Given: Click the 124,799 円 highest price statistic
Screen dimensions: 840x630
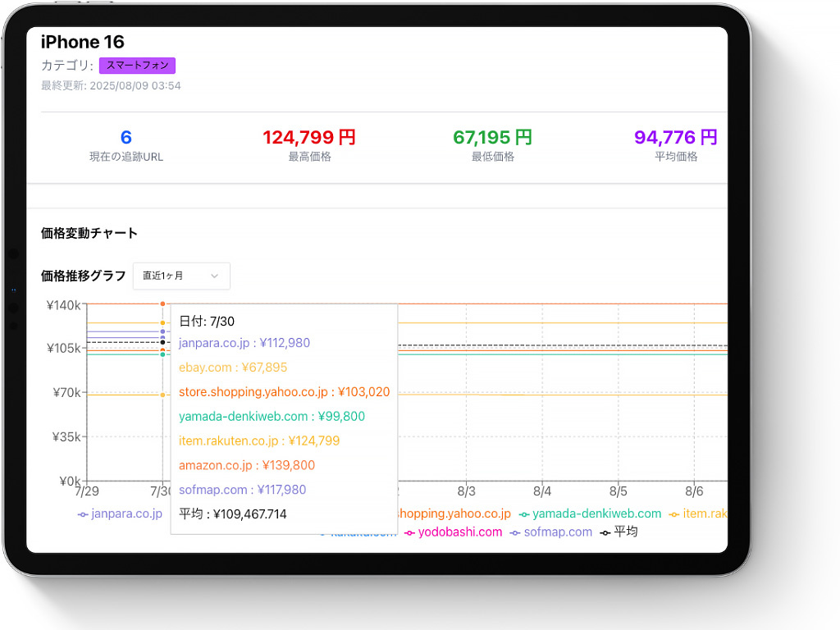Looking at the screenshot, I should point(309,138).
